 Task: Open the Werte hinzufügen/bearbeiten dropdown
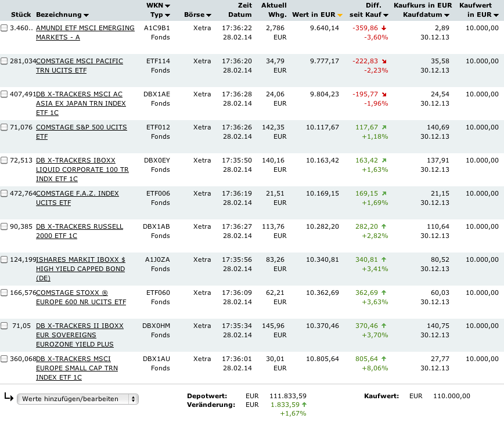click(x=78, y=399)
